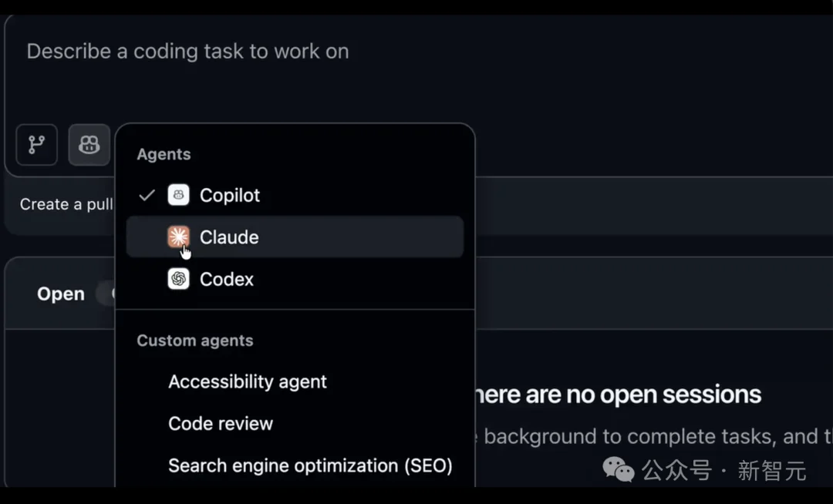Switch to the Open sessions tab
The image size is (833, 504).
(x=61, y=294)
